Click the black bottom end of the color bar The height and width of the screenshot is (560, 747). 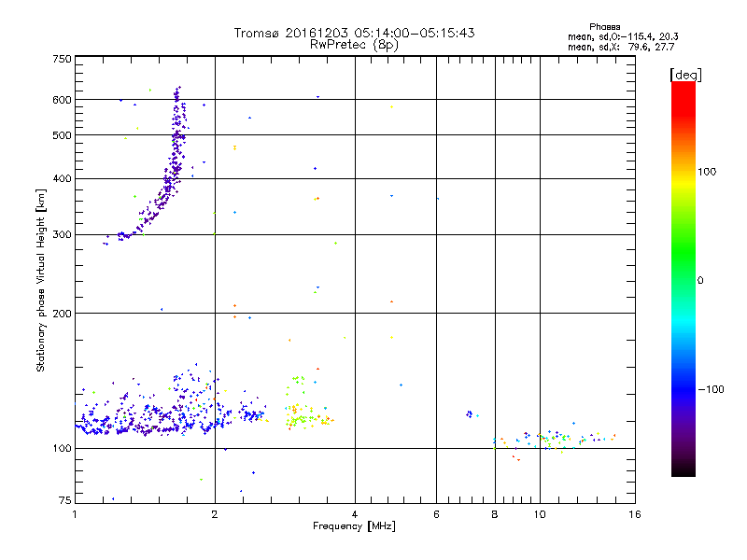click(x=684, y=471)
